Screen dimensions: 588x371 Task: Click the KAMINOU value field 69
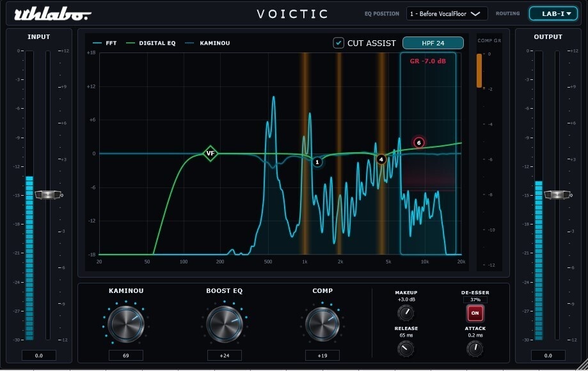coord(126,356)
